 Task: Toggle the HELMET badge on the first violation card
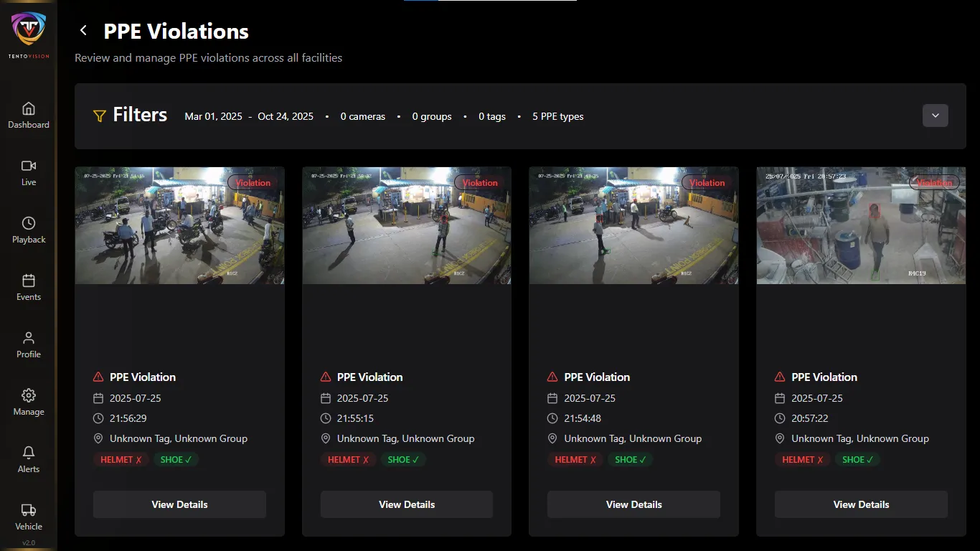(x=121, y=459)
